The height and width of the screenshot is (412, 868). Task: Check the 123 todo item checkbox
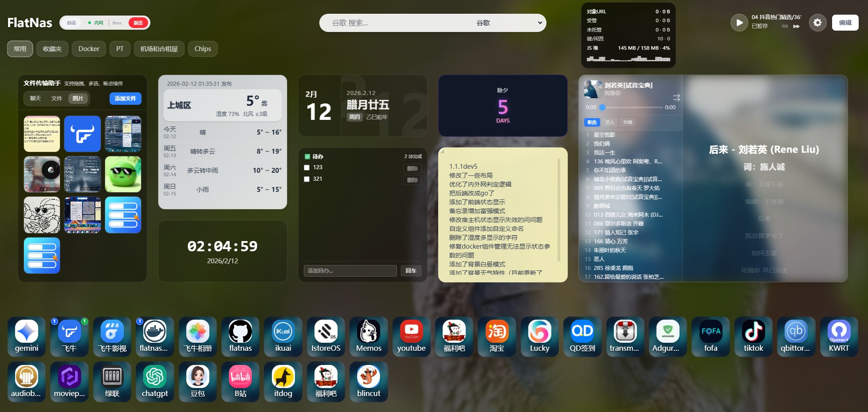(306, 167)
